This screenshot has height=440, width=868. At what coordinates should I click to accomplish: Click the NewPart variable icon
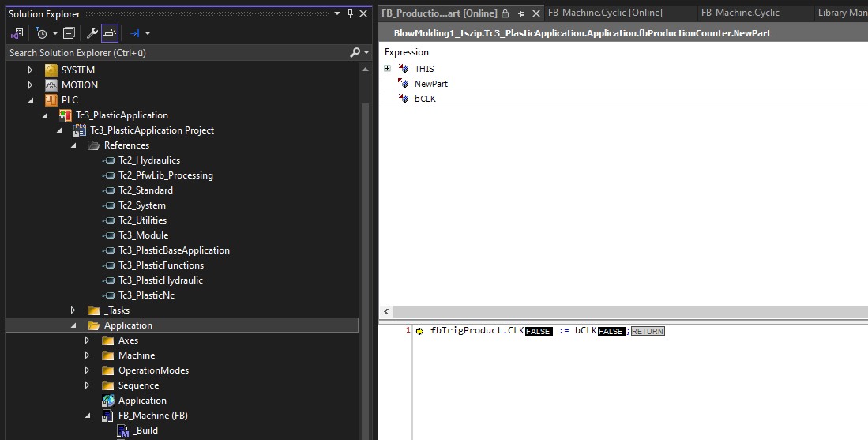403,84
